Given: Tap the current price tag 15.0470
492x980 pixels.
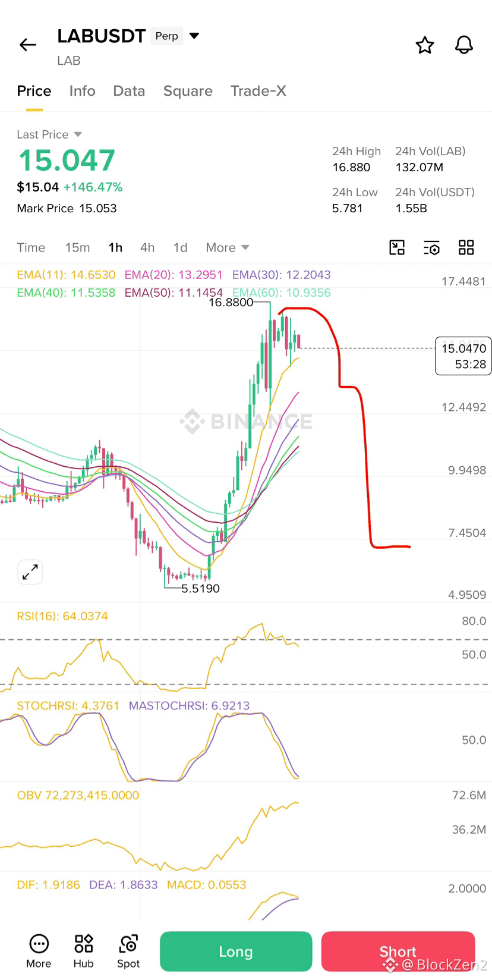Looking at the screenshot, I should coord(463,356).
